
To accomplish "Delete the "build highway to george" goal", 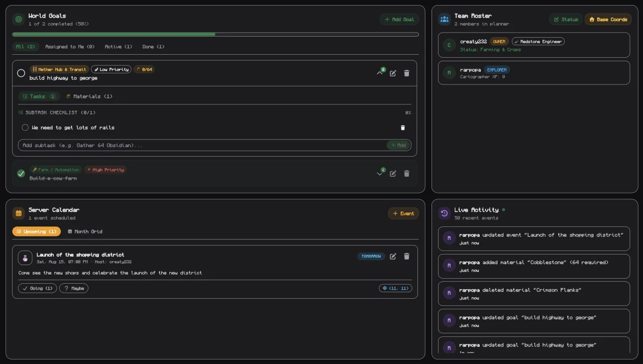I will 407,73.
